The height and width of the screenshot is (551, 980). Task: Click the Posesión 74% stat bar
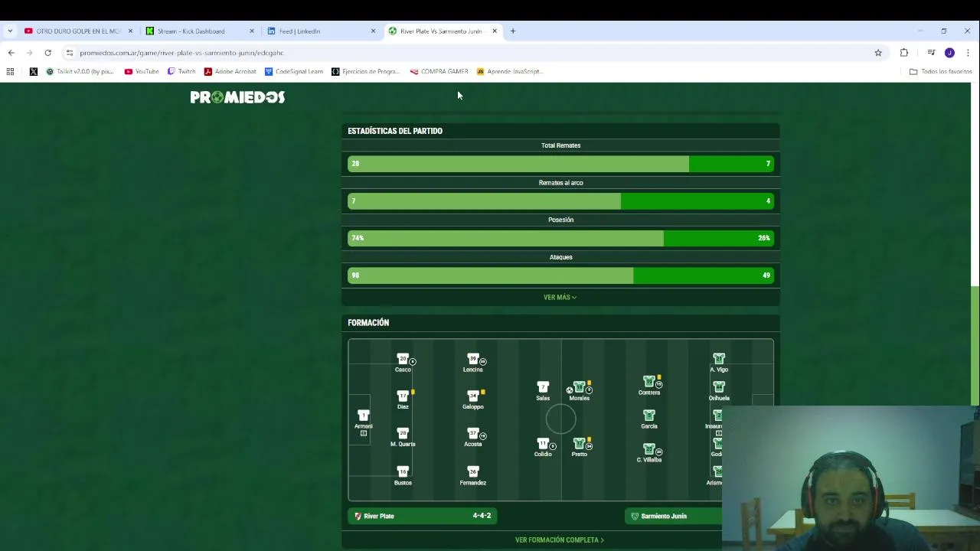click(560, 238)
